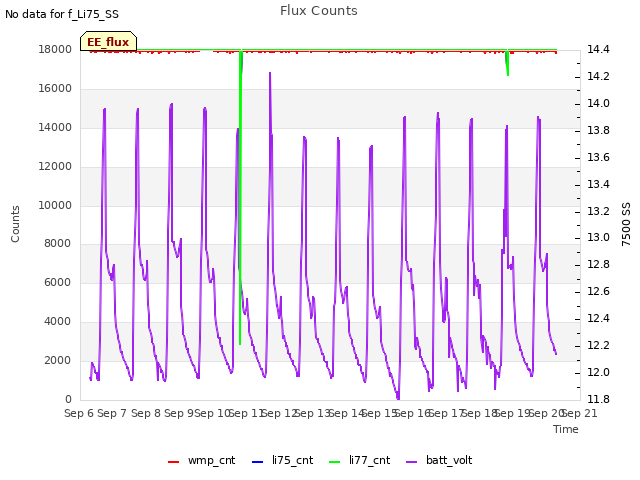Click the green li77_cnt legend swatch

tap(335, 462)
